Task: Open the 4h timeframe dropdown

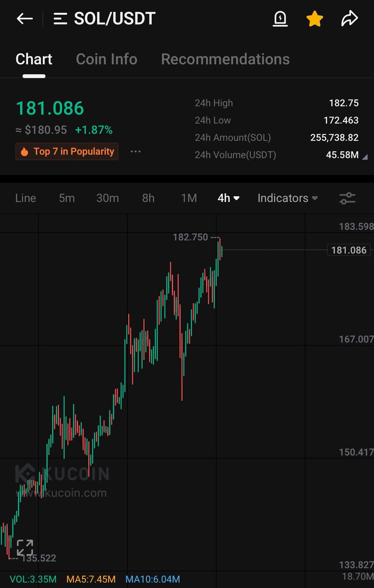Action: click(229, 198)
